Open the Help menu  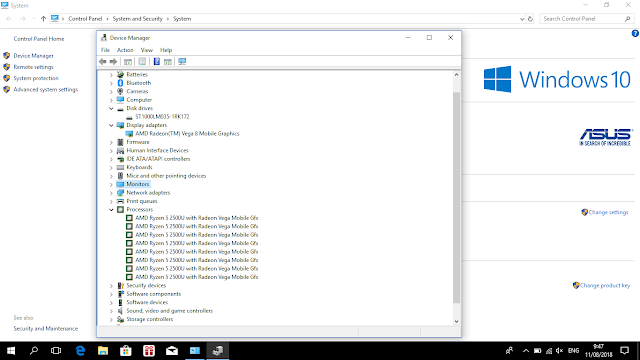click(166, 50)
